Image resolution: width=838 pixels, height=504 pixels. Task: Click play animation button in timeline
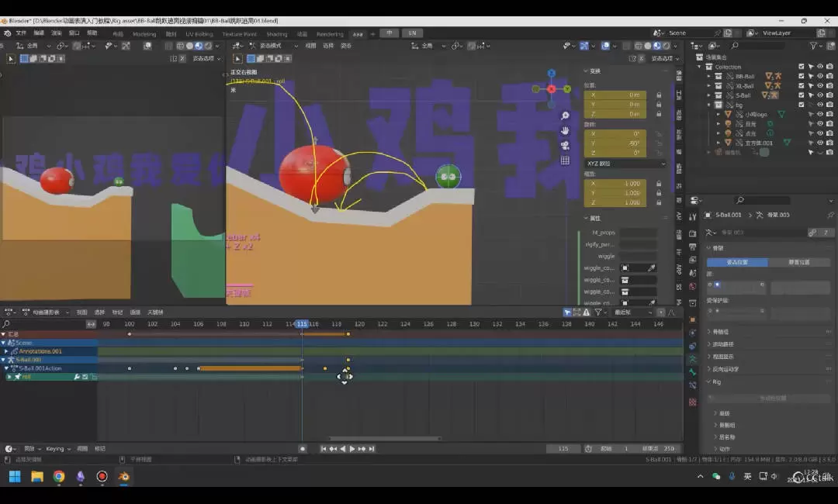click(352, 449)
